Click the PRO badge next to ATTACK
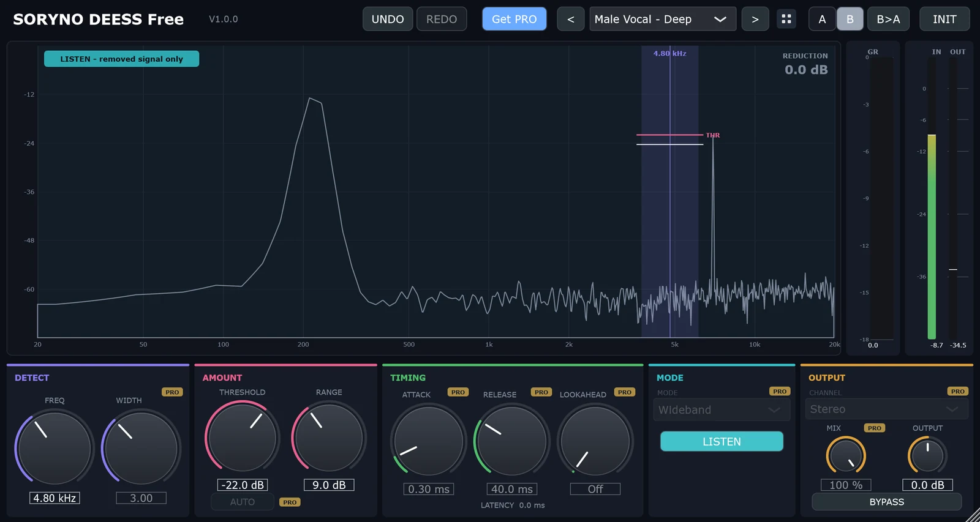The image size is (980, 522). coord(458,392)
